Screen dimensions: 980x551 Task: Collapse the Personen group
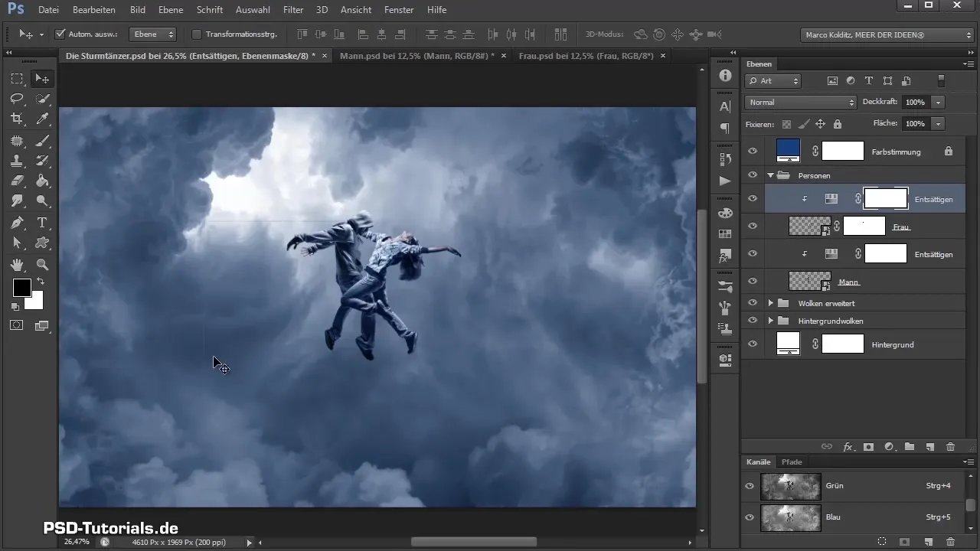(x=770, y=175)
